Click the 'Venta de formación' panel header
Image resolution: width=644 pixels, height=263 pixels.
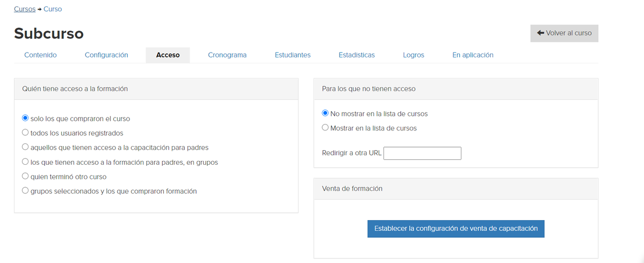click(x=456, y=189)
